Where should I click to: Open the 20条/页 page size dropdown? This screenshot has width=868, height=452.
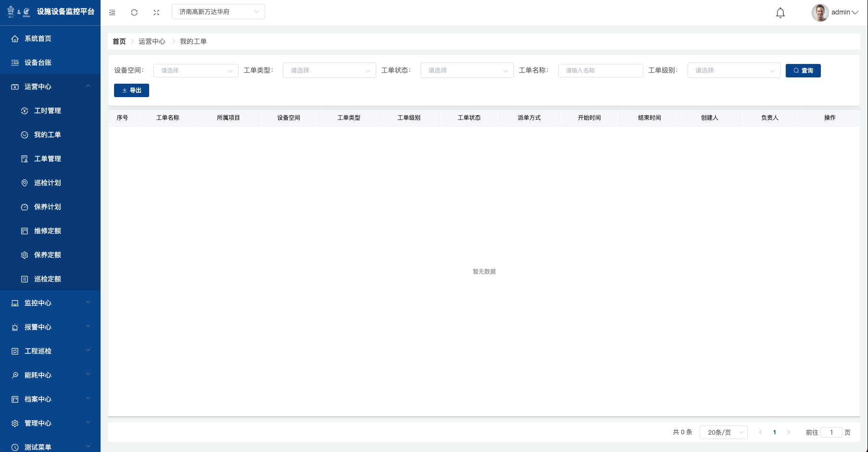click(723, 432)
